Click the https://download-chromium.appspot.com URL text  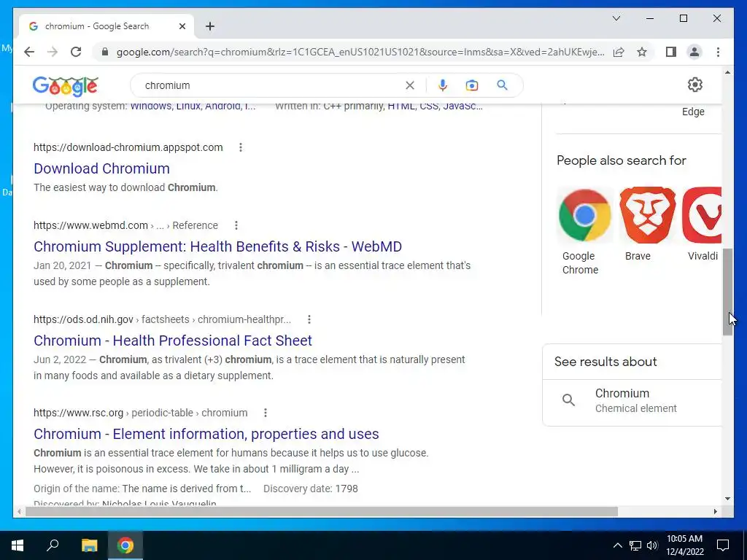click(x=128, y=147)
